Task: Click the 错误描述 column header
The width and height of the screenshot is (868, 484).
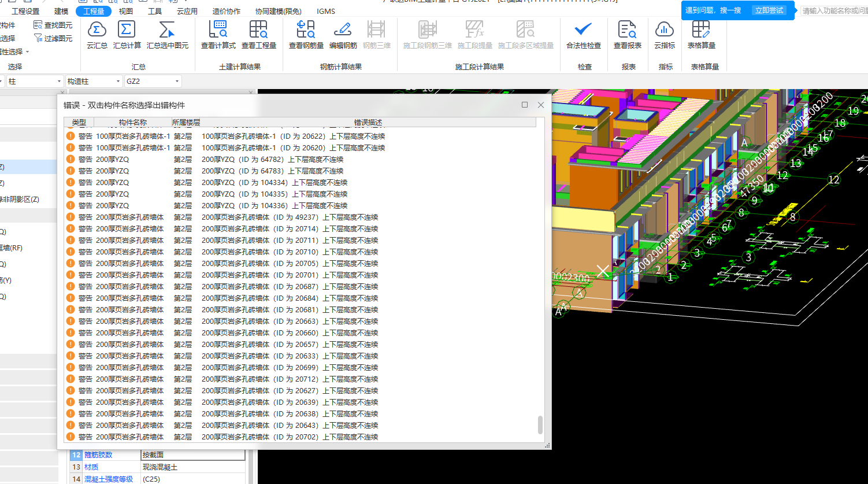Action: [368, 123]
